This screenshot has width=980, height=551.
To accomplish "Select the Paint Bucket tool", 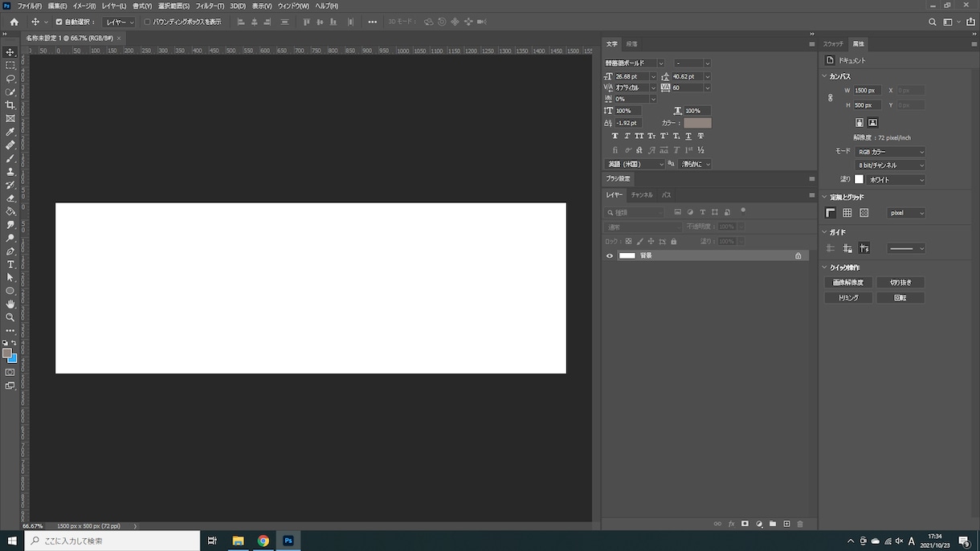I will (10, 211).
